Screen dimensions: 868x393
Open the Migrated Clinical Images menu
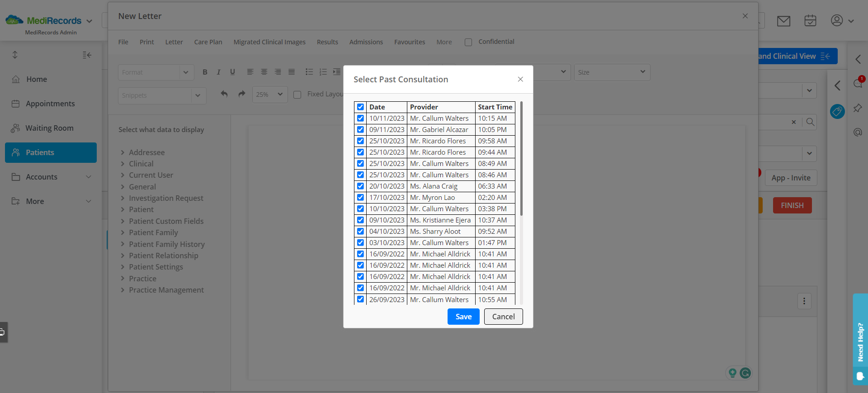269,42
